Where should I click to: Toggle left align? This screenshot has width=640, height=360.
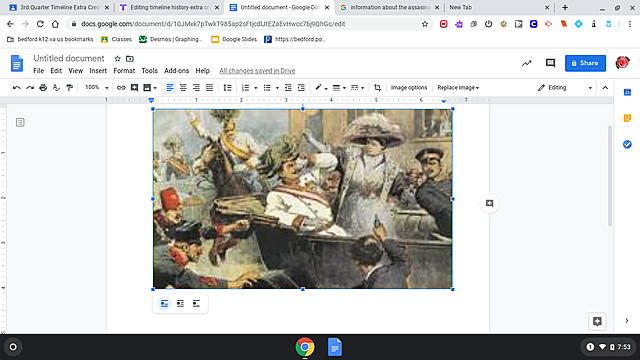[170, 88]
